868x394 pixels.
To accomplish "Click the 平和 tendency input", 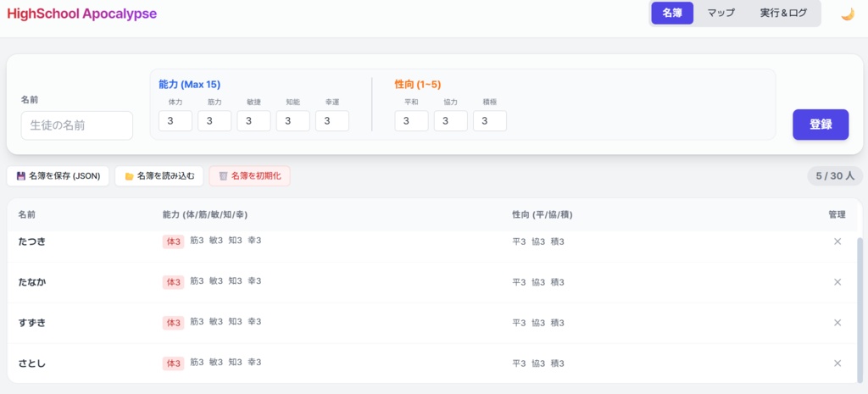I will pos(411,121).
